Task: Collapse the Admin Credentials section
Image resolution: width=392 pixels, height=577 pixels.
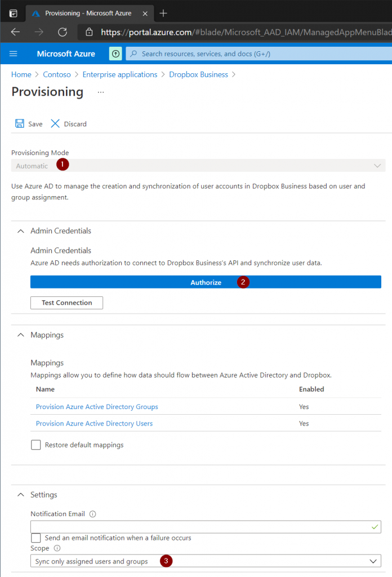Action: click(21, 231)
